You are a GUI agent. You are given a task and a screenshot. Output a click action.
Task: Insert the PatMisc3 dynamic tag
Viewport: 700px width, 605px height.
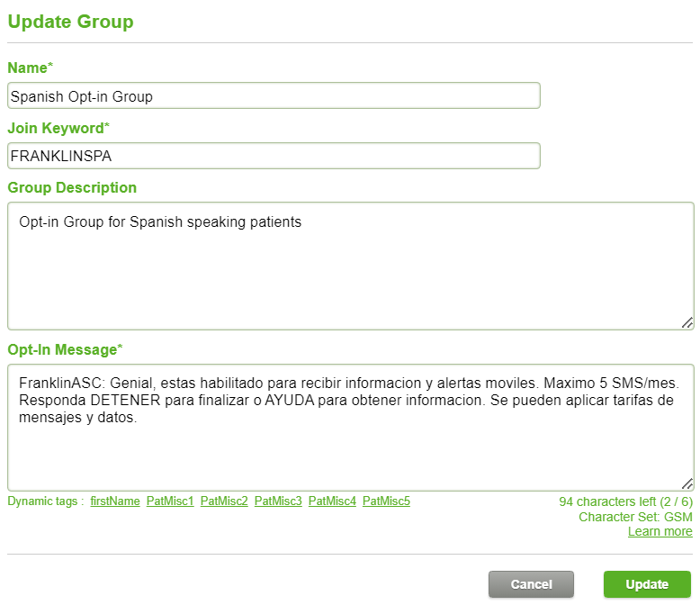278,501
